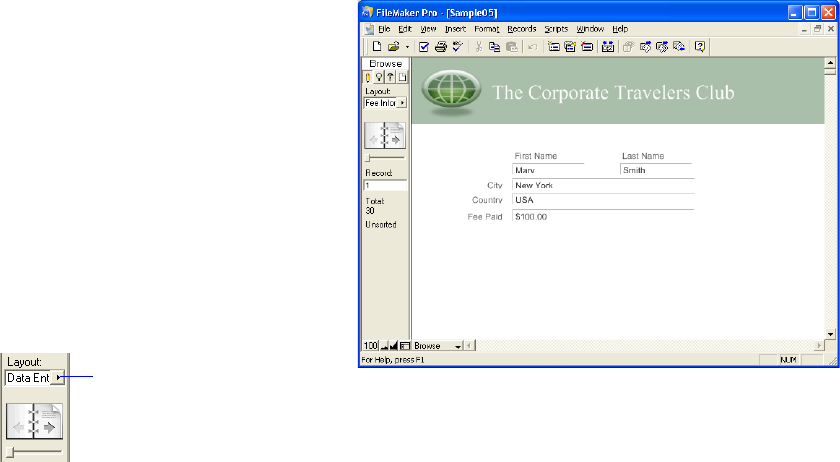This screenshot has width=840, height=462.
Task: Click the City field containing New York
Action: (x=603, y=185)
